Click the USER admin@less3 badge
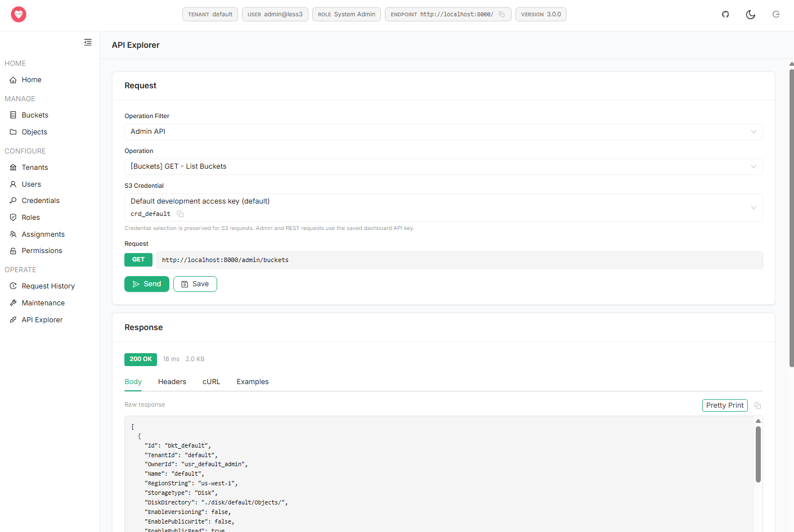This screenshot has height=532, width=794. coord(275,14)
